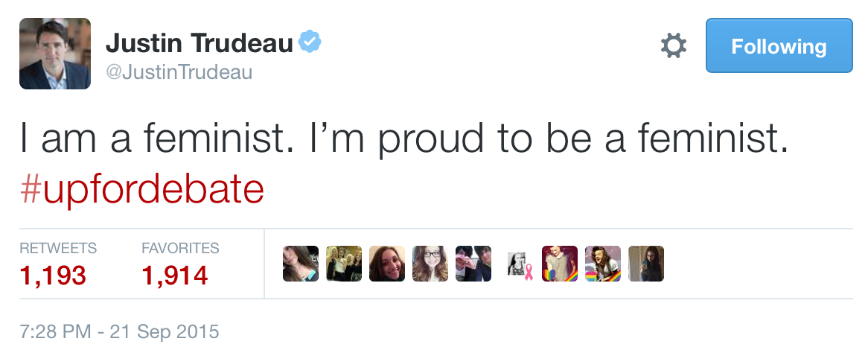This screenshot has width=868, height=356.
Task: Open the display name link in tweet header
Action: [x=200, y=44]
